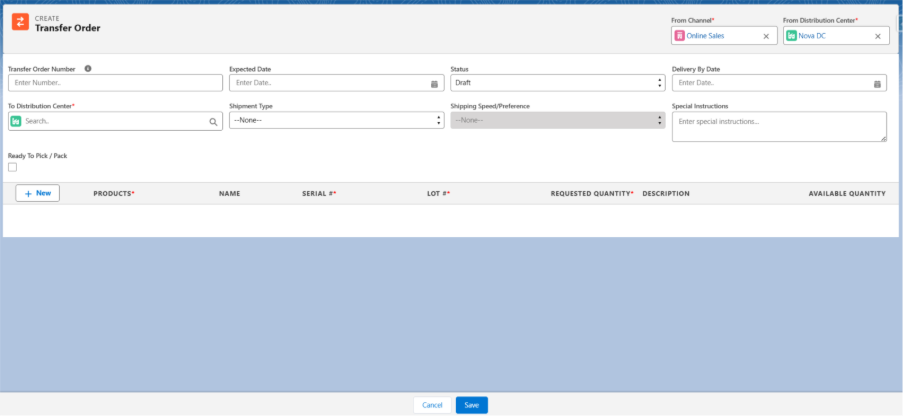Screen dimensions: 903x417
Task: Click into the Special Instructions text area
Action: click(x=778, y=126)
